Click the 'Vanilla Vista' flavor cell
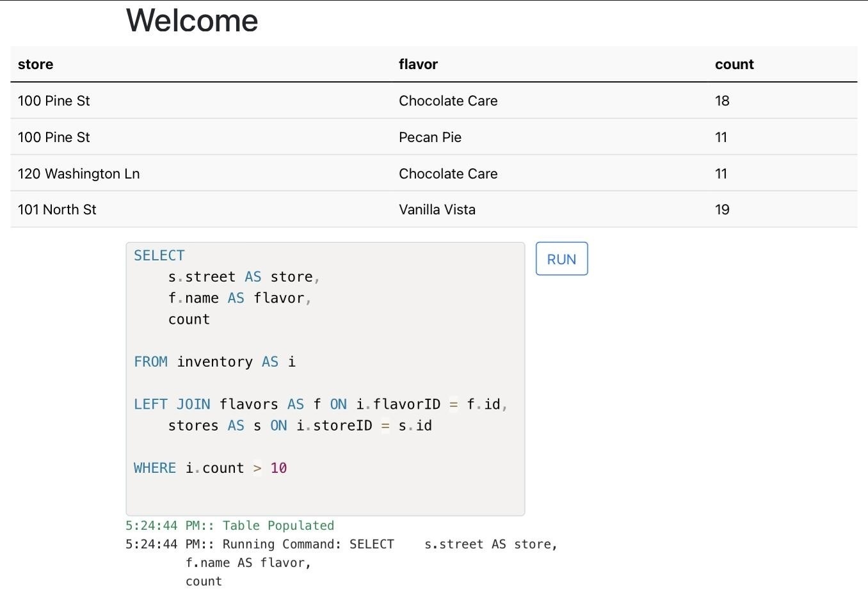 click(x=437, y=209)
